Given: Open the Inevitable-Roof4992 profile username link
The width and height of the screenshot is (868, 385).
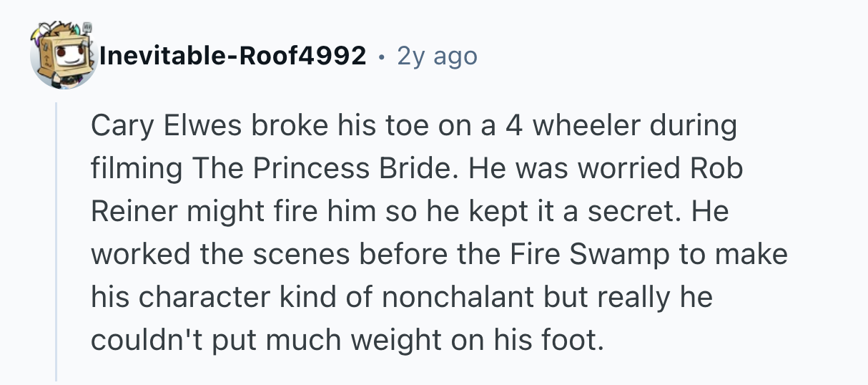Looking at the screenshot, I should pos(233,55).
